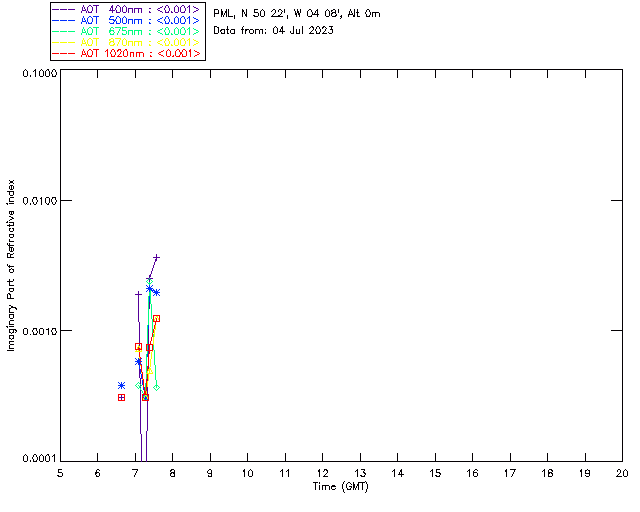
Task: Click the 0.1000 y-axis tick label
Action: tap(40, 73)
